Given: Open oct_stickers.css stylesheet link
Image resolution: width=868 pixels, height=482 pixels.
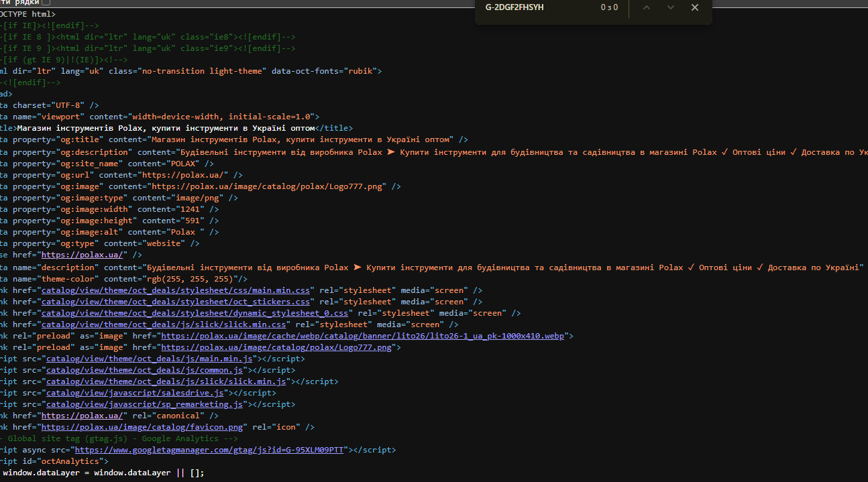Looking at the screenshot, I should pos(176,301).
